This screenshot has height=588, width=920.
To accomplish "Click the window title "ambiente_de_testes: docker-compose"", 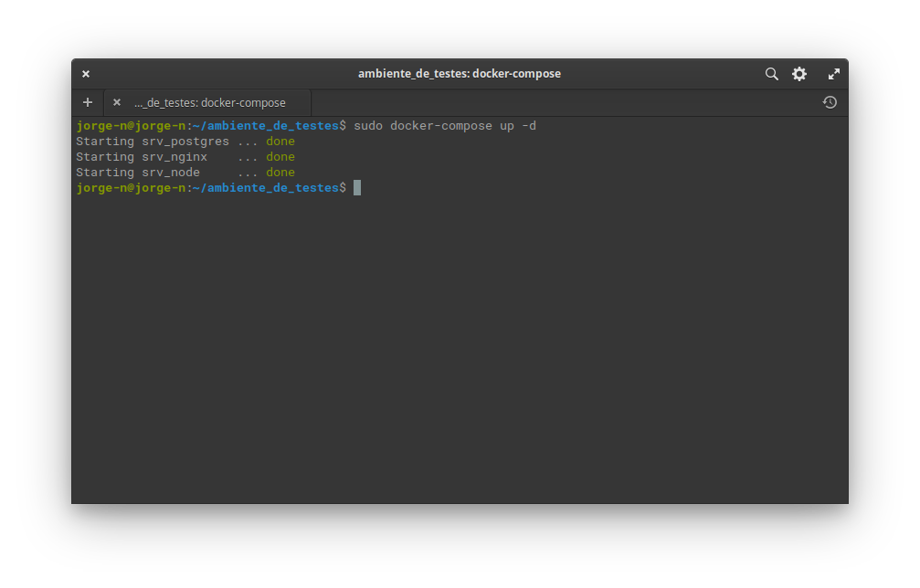I will tap(460, 74).
